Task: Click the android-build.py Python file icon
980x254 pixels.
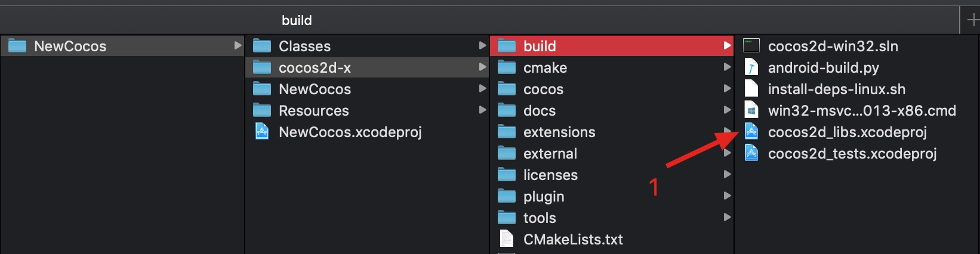Action: click(x=751, y=67)
